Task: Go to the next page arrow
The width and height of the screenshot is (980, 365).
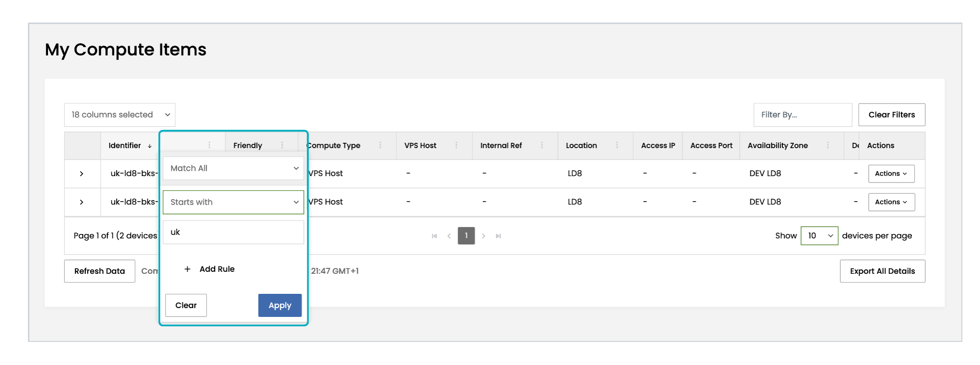Action: (484, 236)
